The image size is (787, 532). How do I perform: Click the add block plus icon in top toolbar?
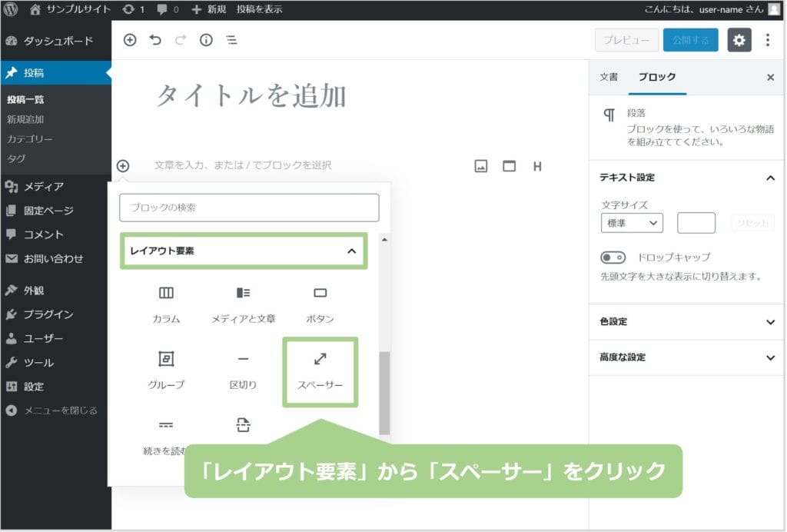click(130, 40)
